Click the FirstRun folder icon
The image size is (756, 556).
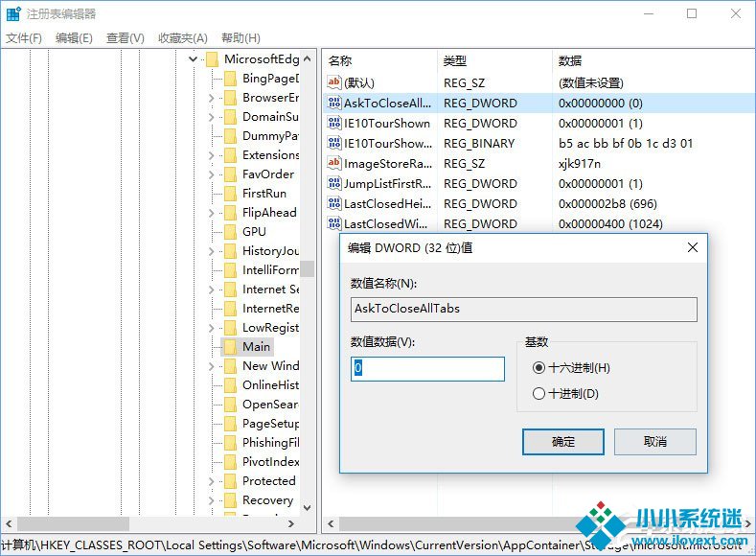(x=231, y=194)
